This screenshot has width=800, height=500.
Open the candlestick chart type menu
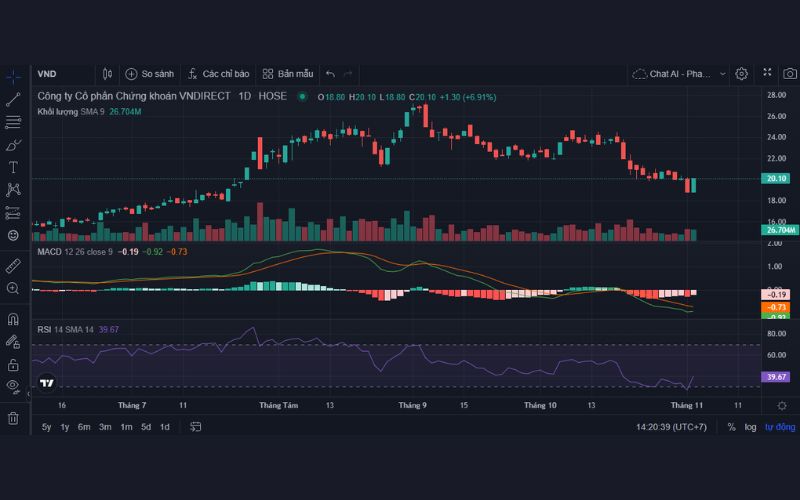pos(108,74)
